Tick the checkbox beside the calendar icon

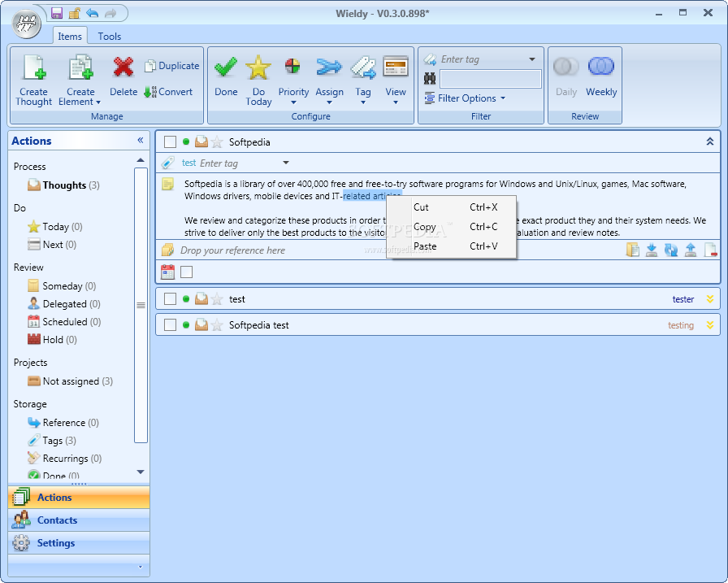click(187, 272)
